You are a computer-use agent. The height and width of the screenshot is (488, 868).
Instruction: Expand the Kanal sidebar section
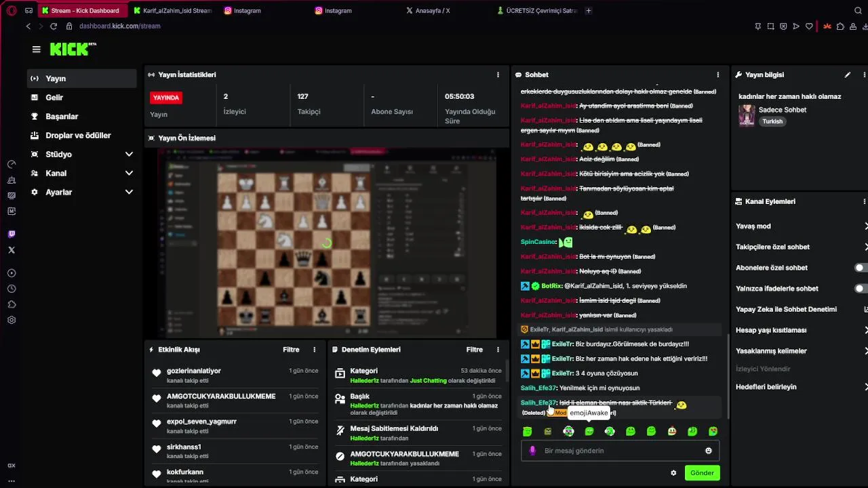tap(129, 174)
